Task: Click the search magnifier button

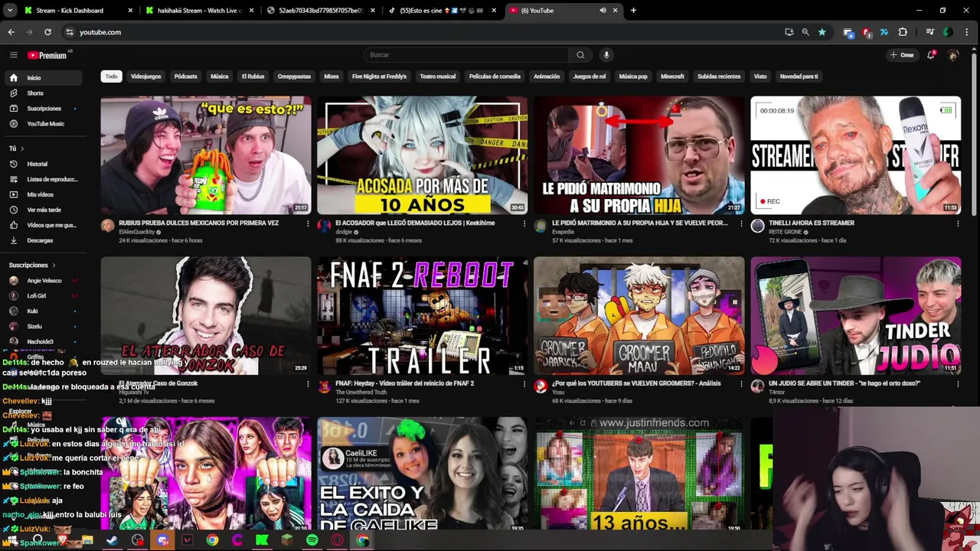Action: tap(580, 55)
